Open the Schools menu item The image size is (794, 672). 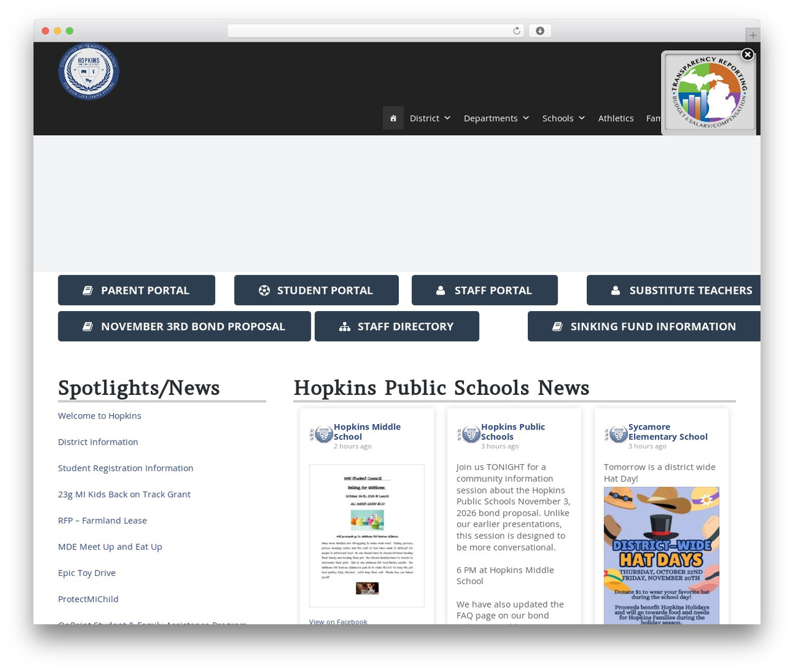(558, 118)
